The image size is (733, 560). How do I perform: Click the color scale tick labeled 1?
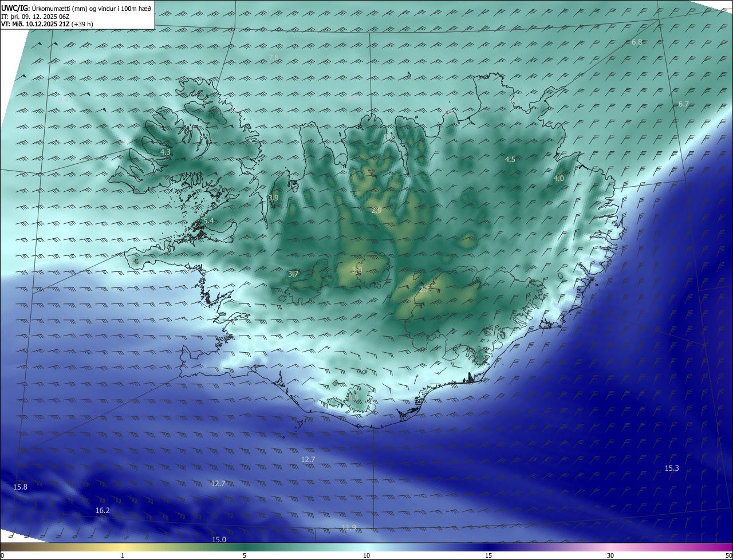123,556
